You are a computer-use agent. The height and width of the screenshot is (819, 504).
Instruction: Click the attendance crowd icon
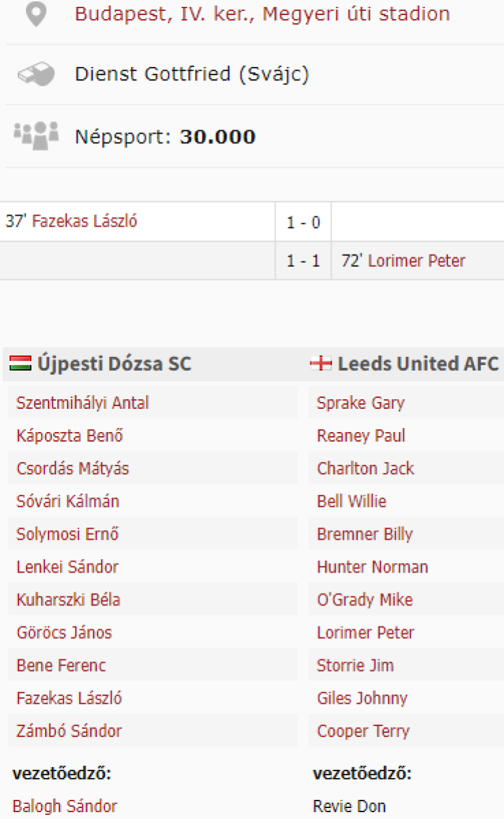pyautogui.click(x=36, y=135)
